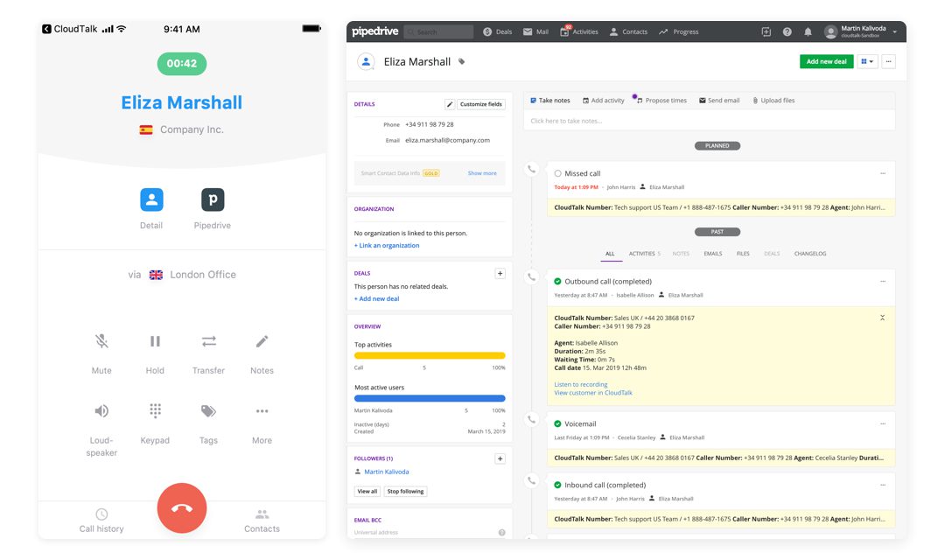945x560 pixels.
Task: Go to Contacts tab in CloudTalk
Action: [x=262, y=521]
